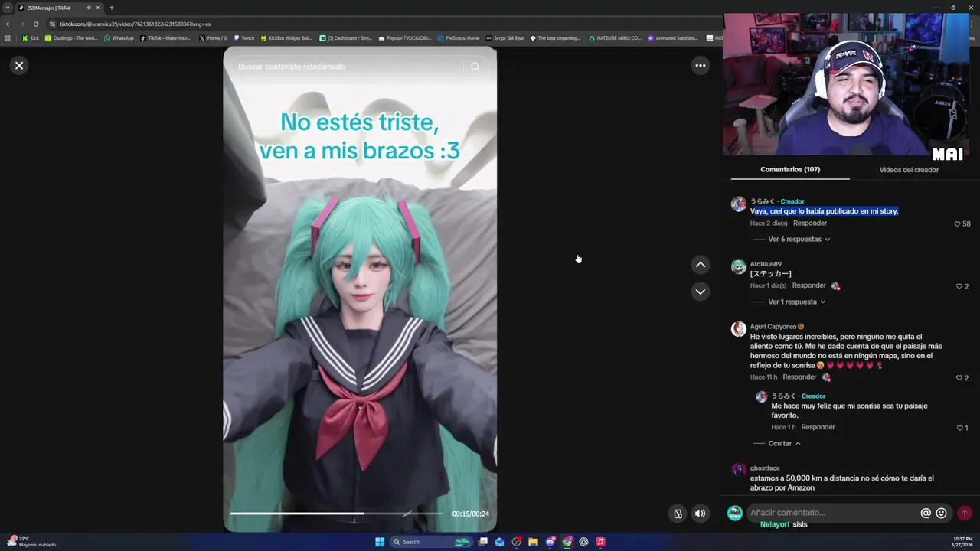
Task: Open the Apple Music taskbar icon
Action: [x=600, y=542]
